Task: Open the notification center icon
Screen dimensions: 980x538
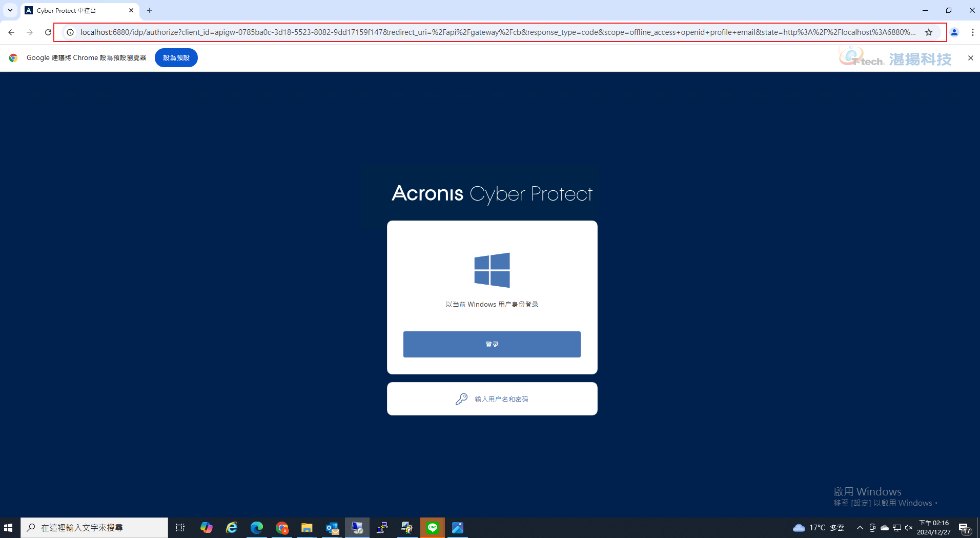Action: 965,528
